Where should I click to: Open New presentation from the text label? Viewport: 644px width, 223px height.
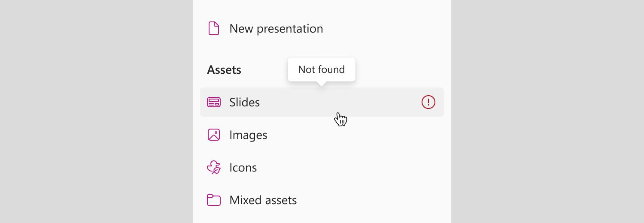tap(276, 29)
